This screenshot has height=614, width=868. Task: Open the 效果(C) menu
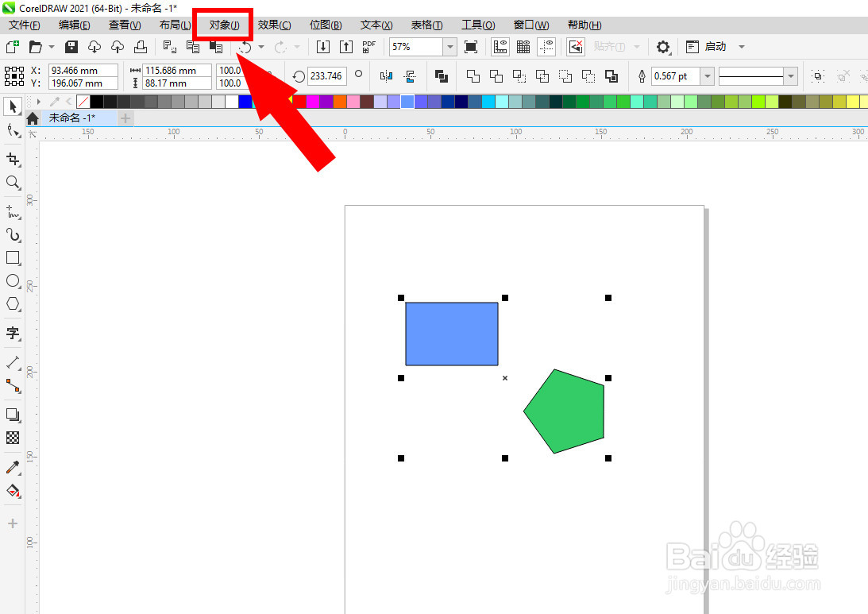[x=274, y=25]
